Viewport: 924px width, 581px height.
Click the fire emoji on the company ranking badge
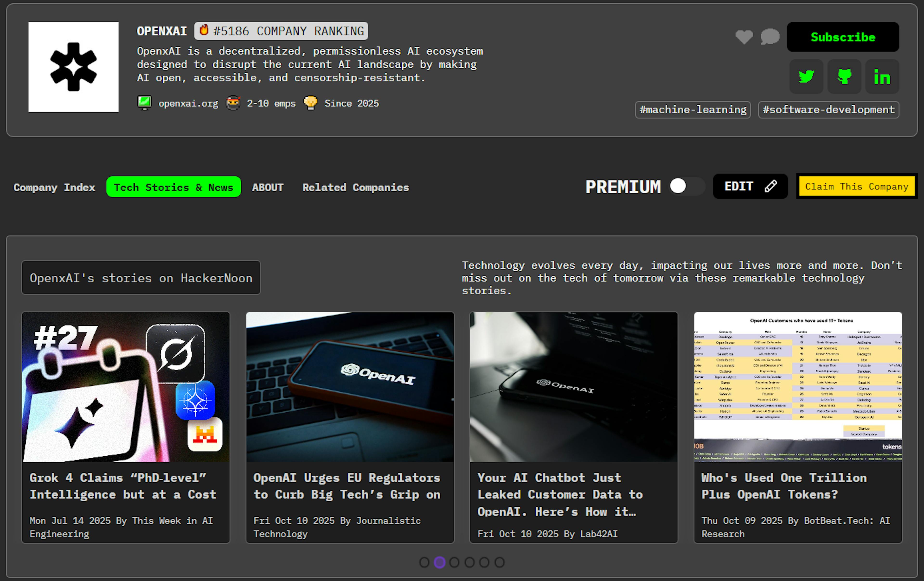coord(204,30)
